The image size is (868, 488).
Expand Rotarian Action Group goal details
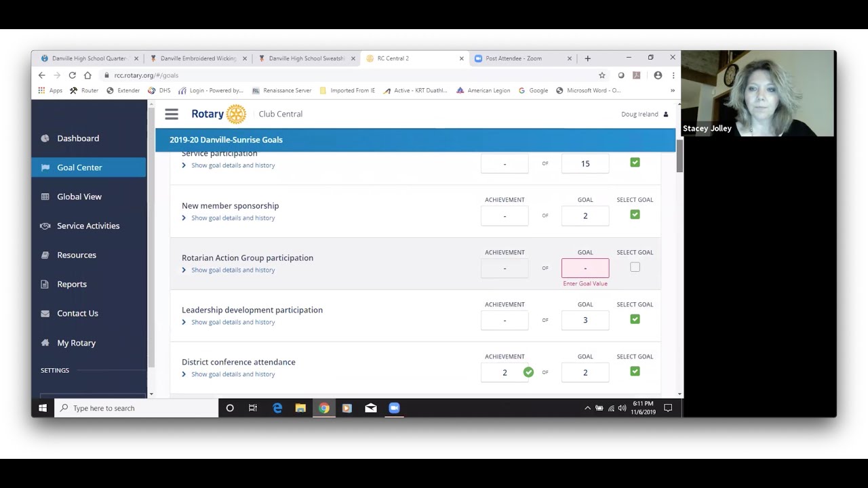click(229, 270)
